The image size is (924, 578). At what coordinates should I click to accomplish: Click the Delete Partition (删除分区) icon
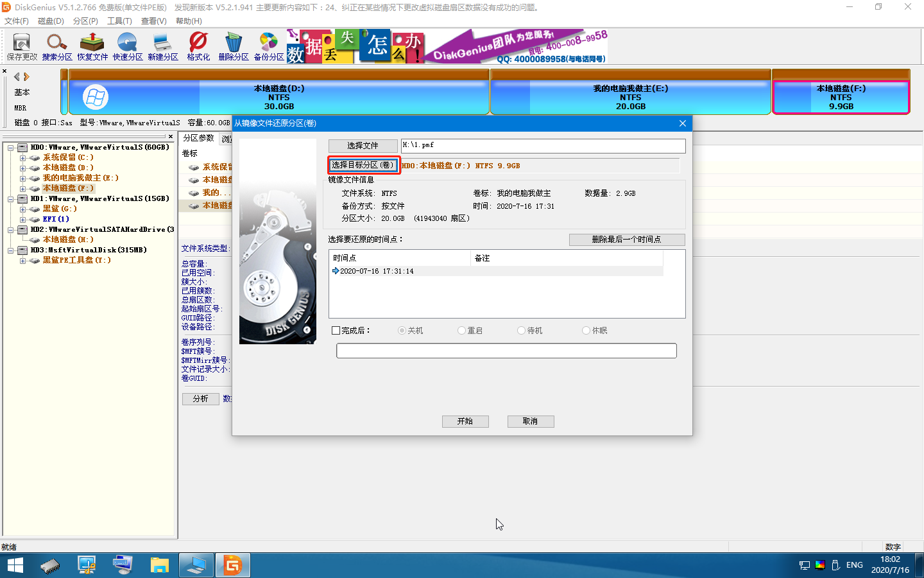(234, 47)
